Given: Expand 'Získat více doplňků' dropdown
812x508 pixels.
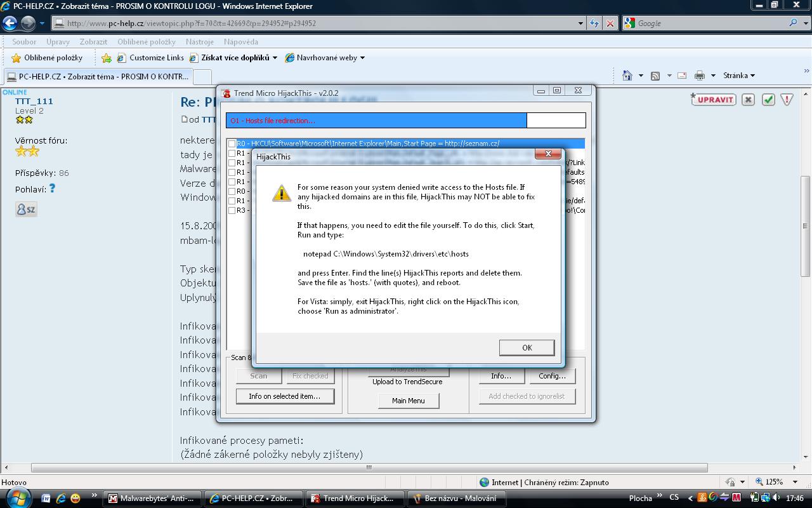Looking at the screenshot, I should [x=275, y=58].
